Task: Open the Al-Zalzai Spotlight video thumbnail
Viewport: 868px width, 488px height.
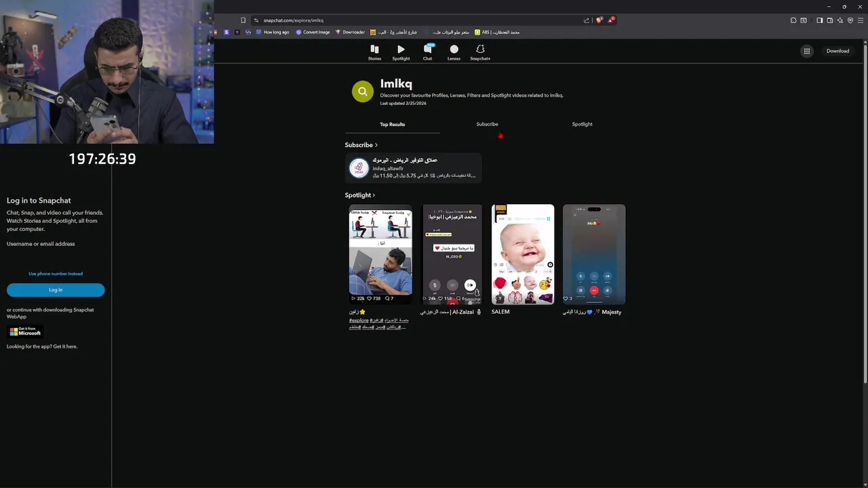Action: coord(452,254)
